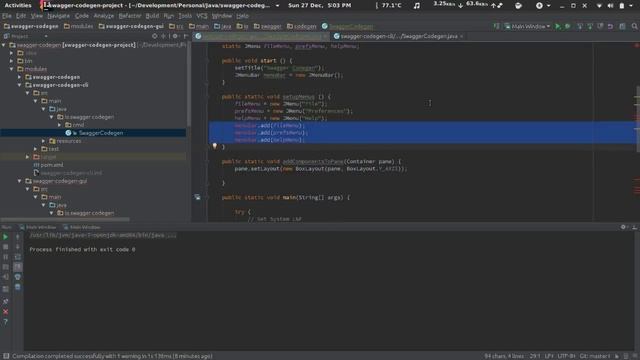Hide the Project tool window

pos(186,36)
